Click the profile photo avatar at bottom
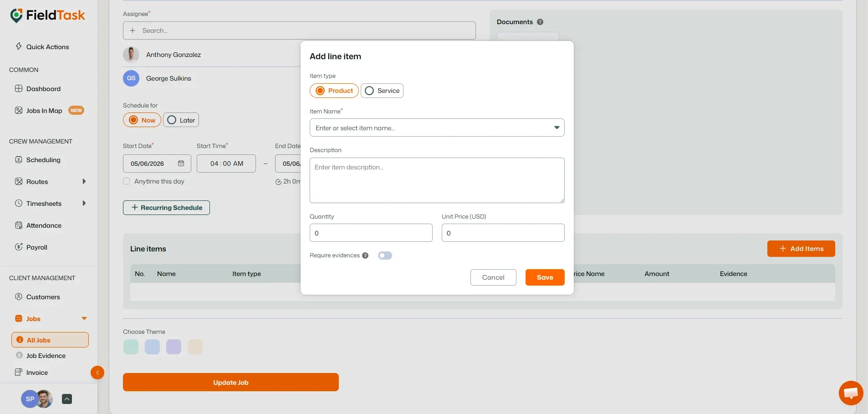 point(45,399)
